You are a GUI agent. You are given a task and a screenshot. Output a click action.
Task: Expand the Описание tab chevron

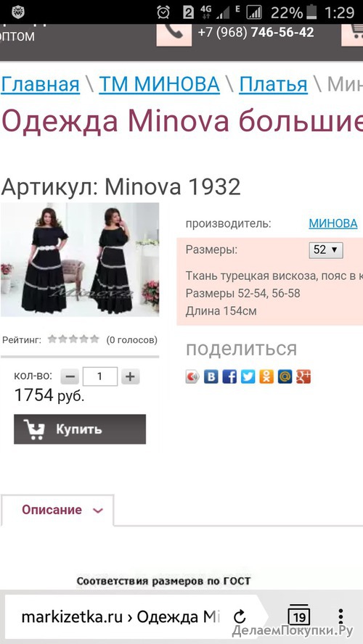tap(98, 511)
